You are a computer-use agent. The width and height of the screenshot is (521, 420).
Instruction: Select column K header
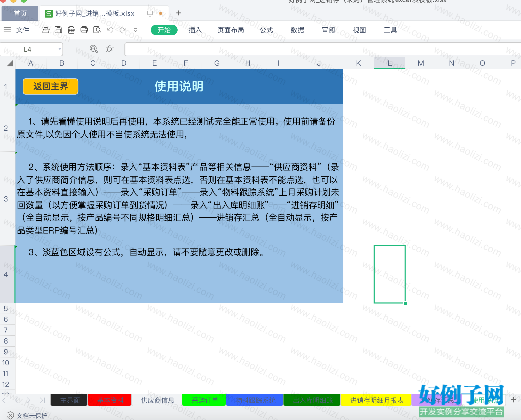tap(359, 63)
